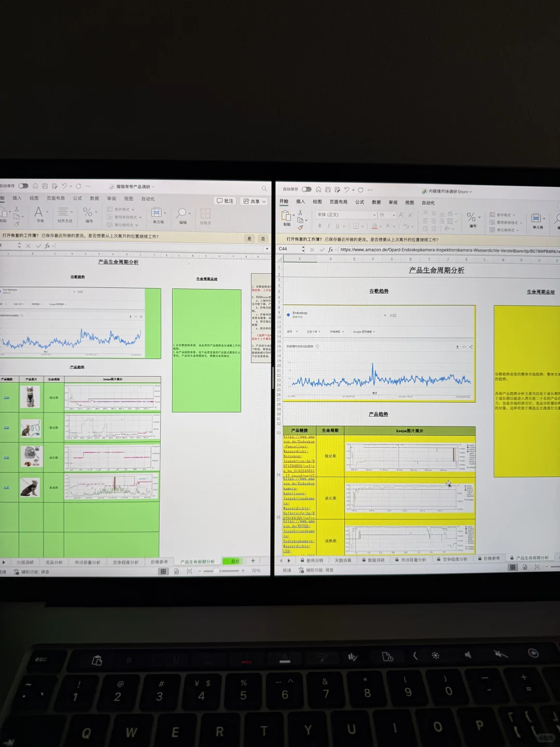
Task: Click Editing magnifier icon in left window
Action: point(181,213)
